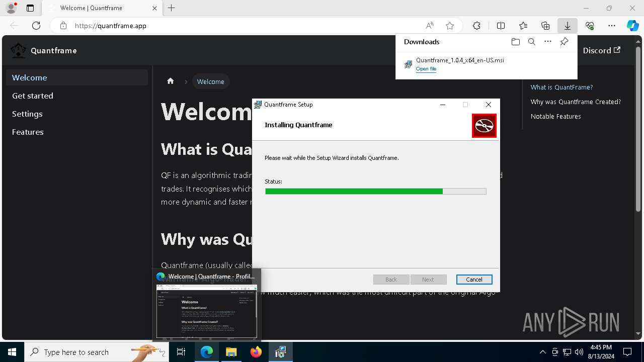This screenshot has width=644, height=362.
Task: Cancel the Quantframe installation
Action: 474,280
